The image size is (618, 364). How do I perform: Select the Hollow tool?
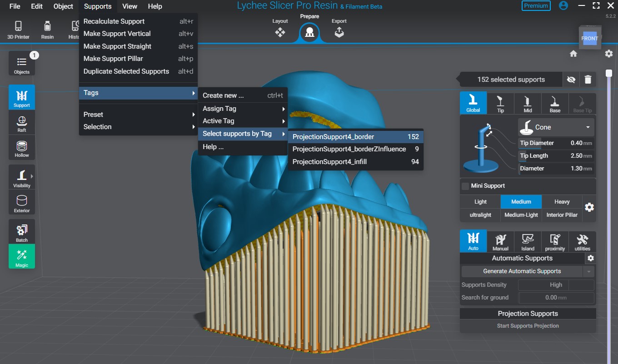(22, 149)
